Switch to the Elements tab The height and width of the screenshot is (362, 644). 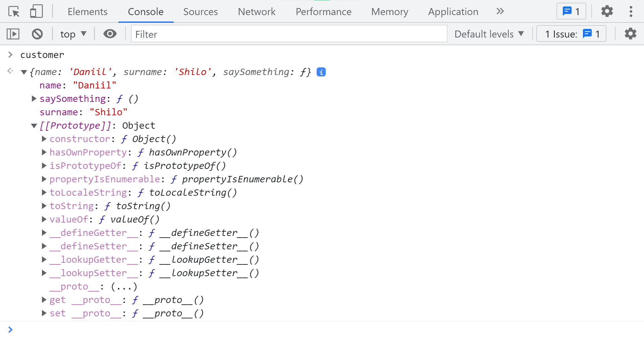(x=87, y=12)
